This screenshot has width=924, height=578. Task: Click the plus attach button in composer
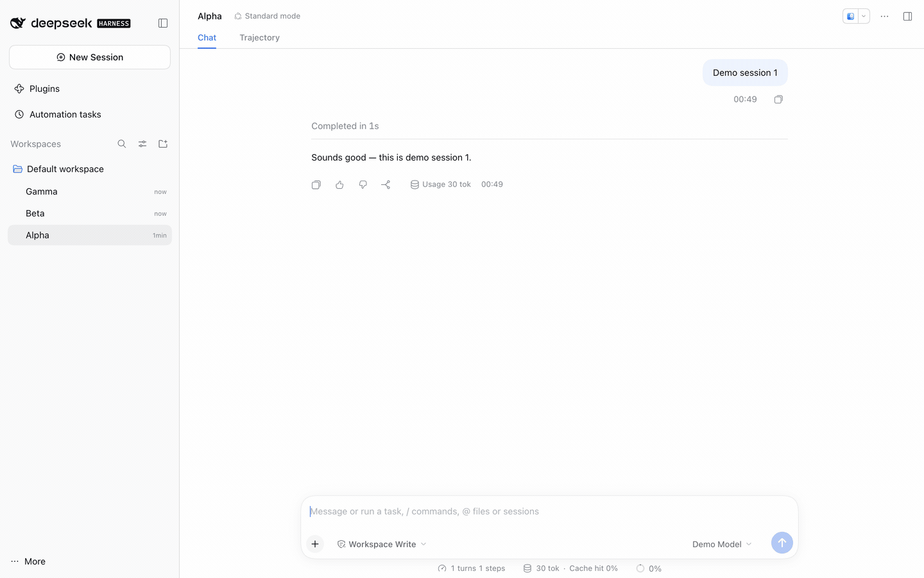(315, 544)
